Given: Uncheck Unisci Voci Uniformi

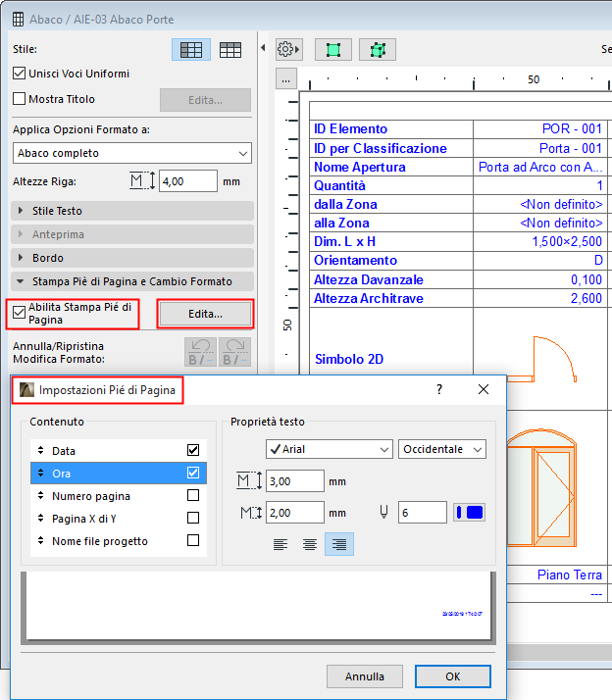Looking at the screenshot, I should point(19,74).
